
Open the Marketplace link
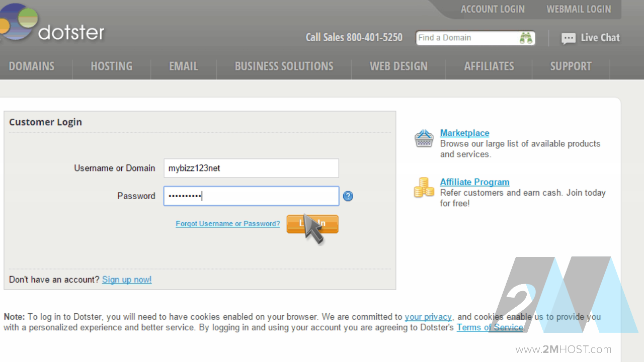click(464, 133)
